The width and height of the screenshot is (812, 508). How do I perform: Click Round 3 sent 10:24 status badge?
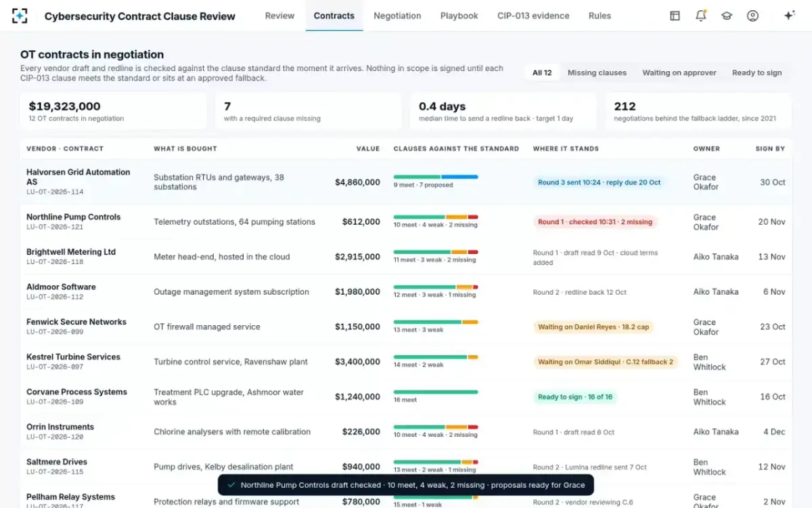pos(599,182)
